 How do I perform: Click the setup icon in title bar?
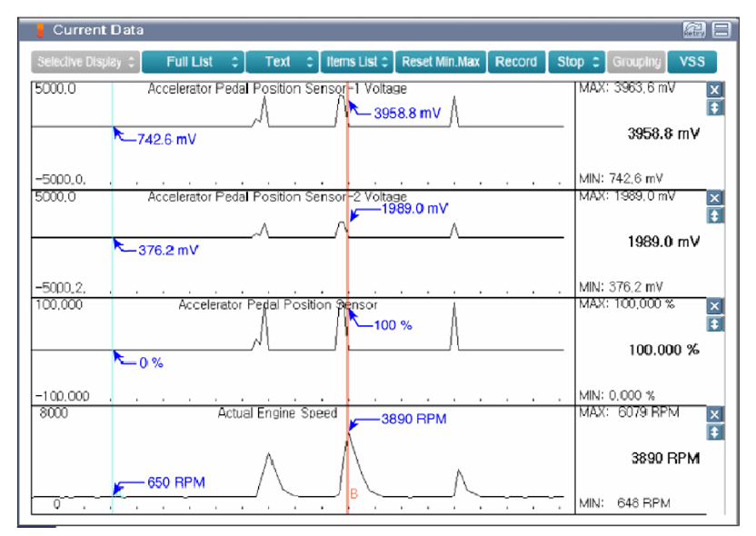(693, 30)
